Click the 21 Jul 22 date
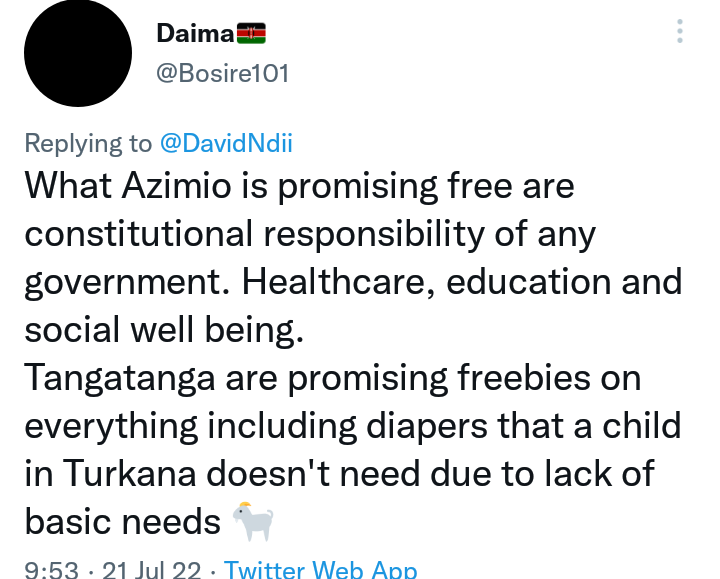This screenshot has height=579, width=720. click(x=152, y=570)
